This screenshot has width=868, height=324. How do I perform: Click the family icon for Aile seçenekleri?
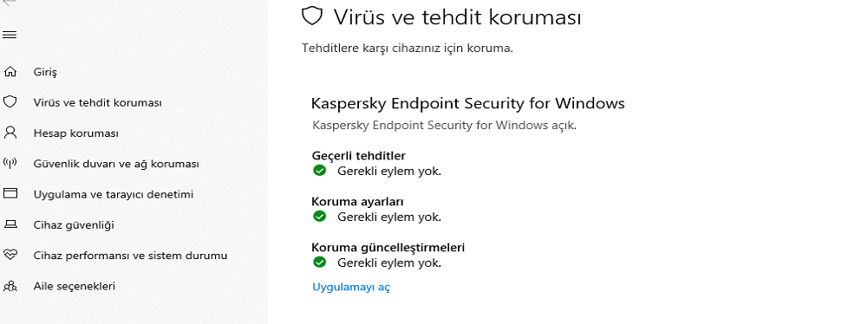[x=10, y=286]
